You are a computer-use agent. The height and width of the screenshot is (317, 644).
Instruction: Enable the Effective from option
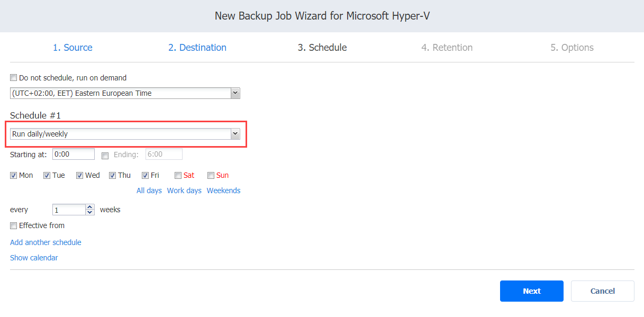tap(14, 225)
